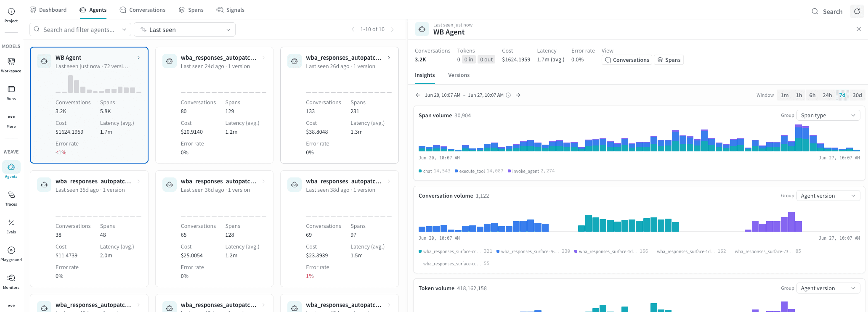Screen dimensions: 868x312
Task: Open agent card last seen 24d ago
Action: (214, 105)
